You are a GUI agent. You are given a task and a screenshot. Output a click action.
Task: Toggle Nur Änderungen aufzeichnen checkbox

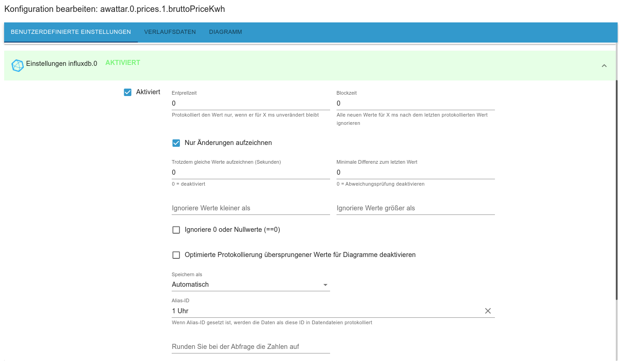(x=176, y=143)
